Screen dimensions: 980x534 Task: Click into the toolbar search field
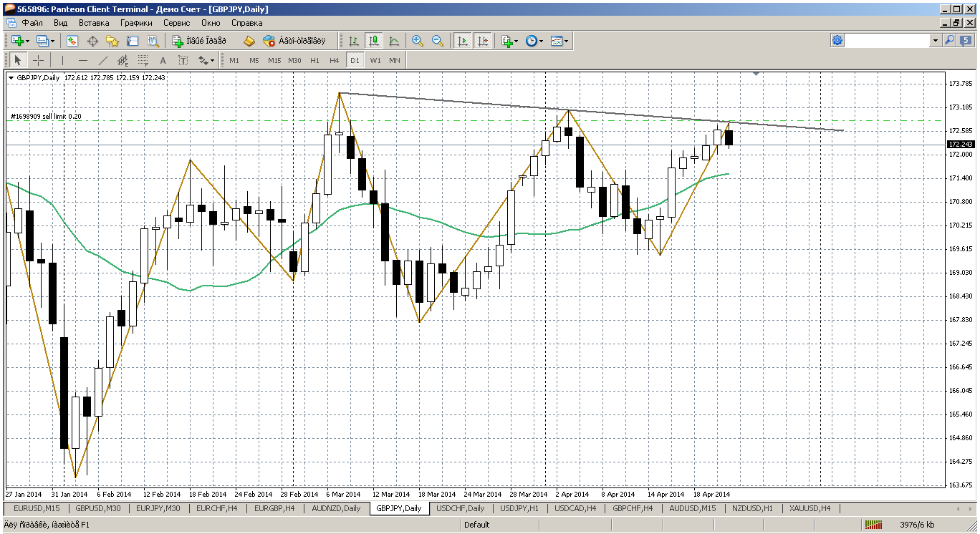[x=888, y=41]
